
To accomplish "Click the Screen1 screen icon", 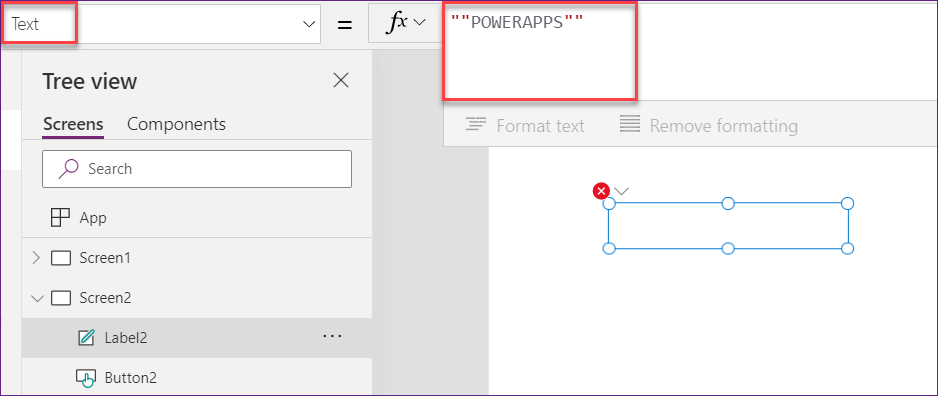I will [61, 258].
